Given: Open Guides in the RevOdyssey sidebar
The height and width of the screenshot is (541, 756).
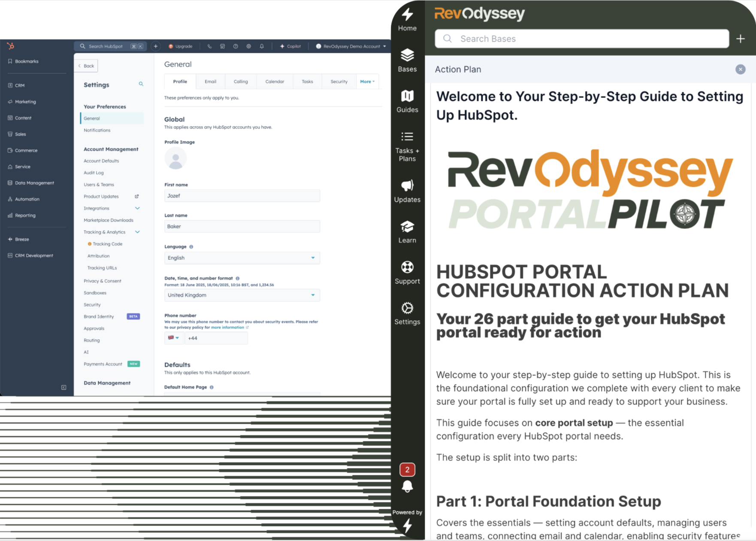Looking at the screenshot, I should (407, 101).
